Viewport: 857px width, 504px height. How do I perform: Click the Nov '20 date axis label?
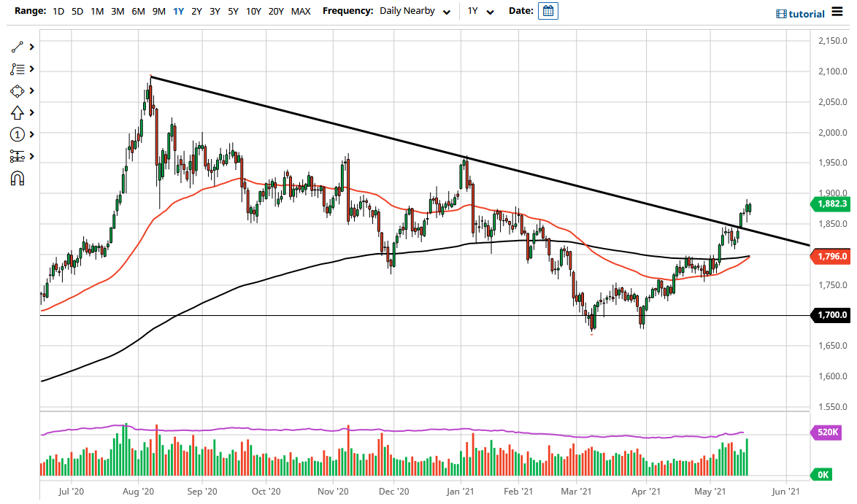[x=332, y=492]
